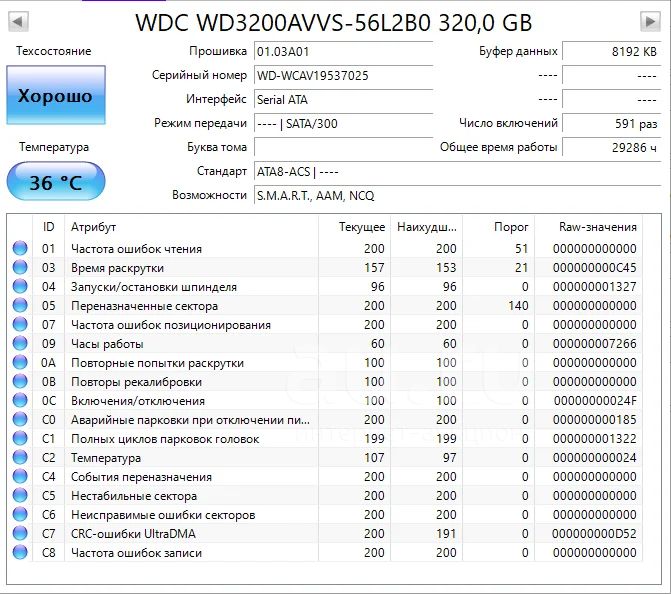Click the Число включений field 591 раз
The height and width of the screenshot is (594, 671).
click(612, 124)
